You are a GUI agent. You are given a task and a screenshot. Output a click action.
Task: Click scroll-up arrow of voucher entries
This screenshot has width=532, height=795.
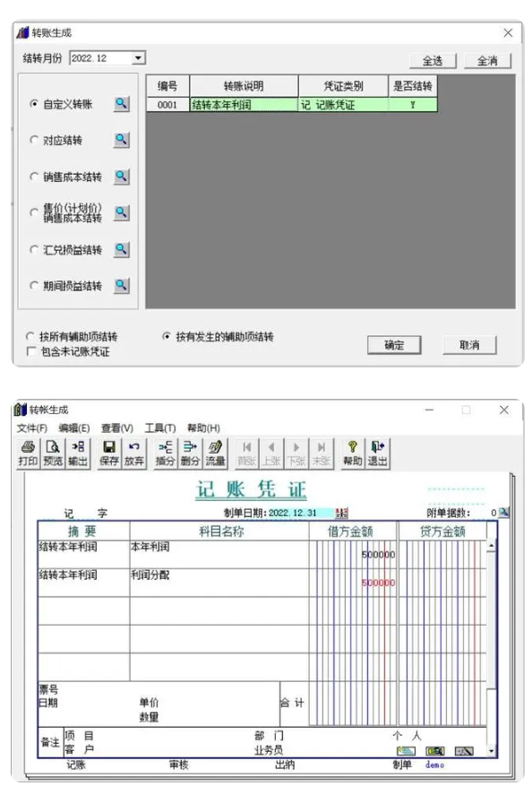491,546
